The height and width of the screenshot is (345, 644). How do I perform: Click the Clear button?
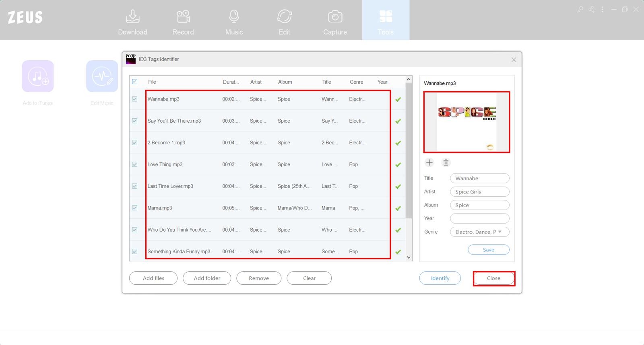tap(309, 278)
